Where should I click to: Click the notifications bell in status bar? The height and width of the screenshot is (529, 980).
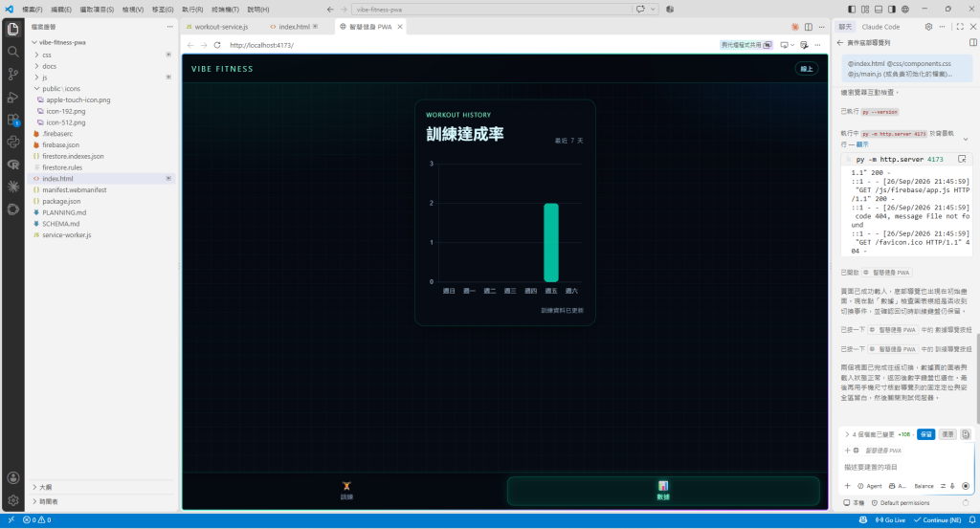point(972,519)
